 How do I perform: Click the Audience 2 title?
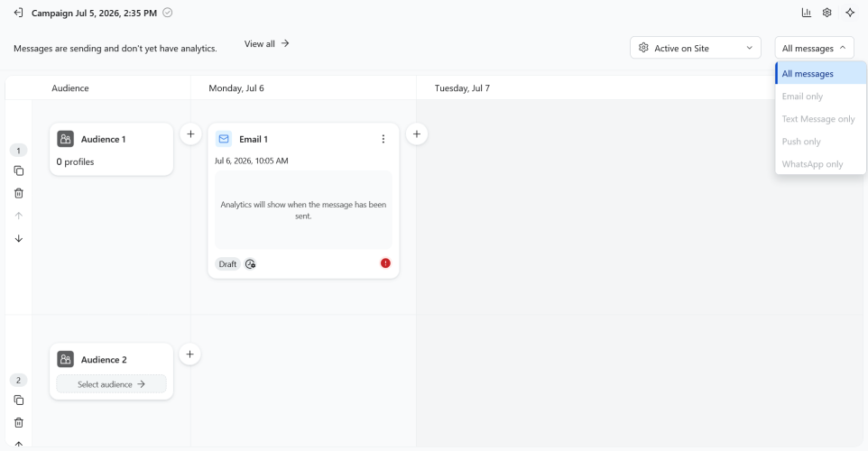pyautogui.click(x=104, y=360)
